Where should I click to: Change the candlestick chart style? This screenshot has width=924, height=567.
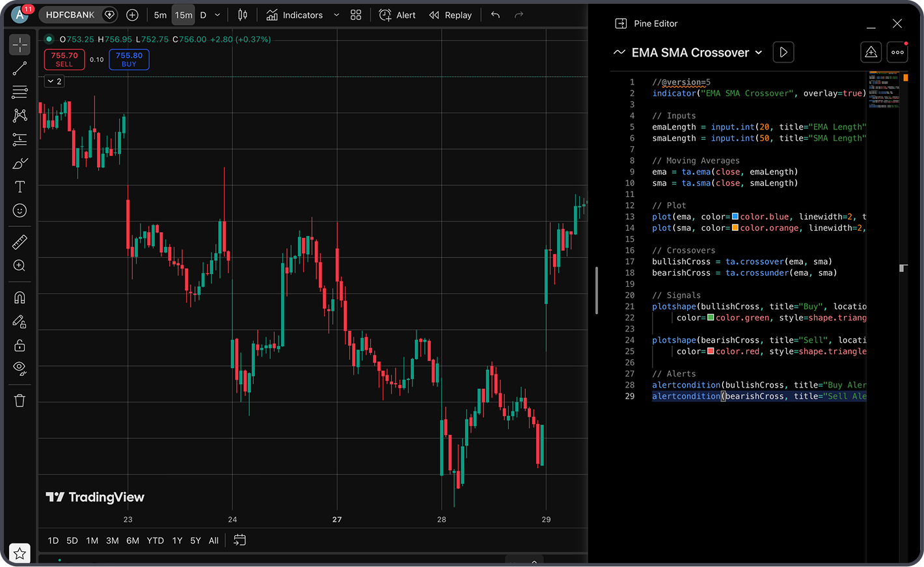point(243,15)
